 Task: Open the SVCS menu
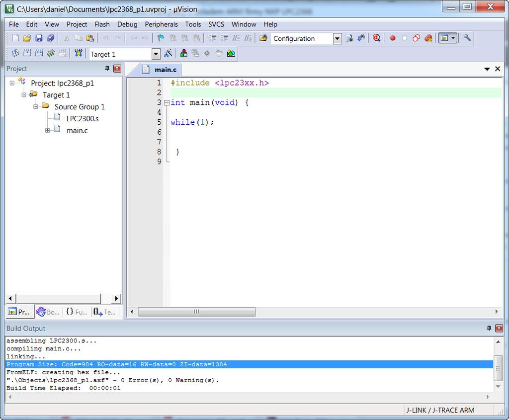point(216,24)
